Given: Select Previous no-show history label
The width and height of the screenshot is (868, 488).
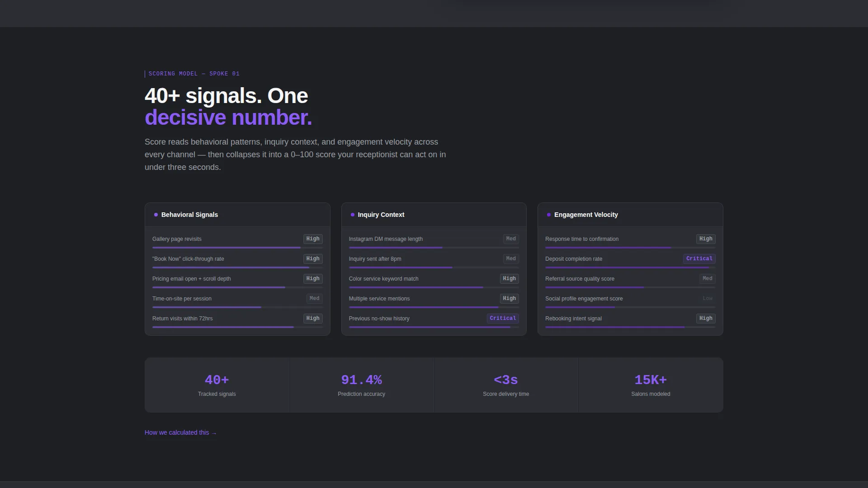Looking at the screenshot, I should pos(379,319).
